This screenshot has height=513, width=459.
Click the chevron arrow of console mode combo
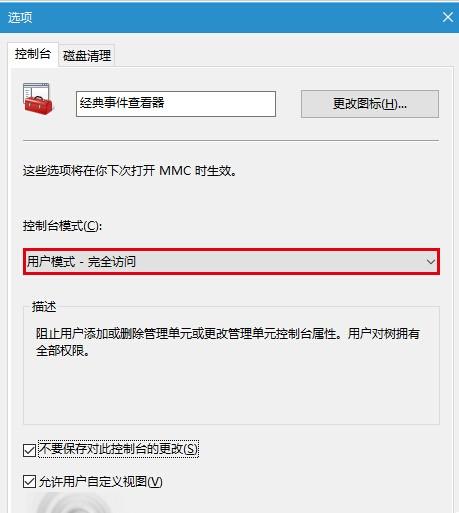tap(431, 262)
